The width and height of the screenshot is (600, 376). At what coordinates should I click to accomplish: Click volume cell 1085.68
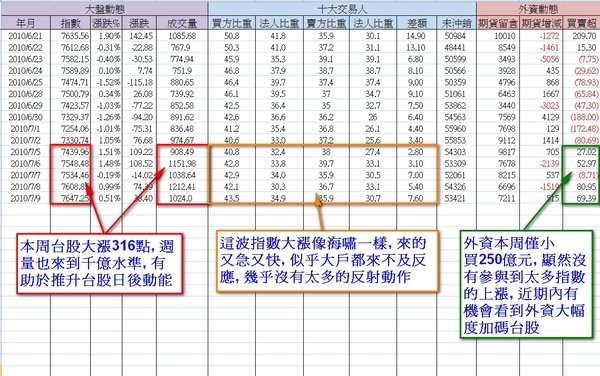coord(182,36)
